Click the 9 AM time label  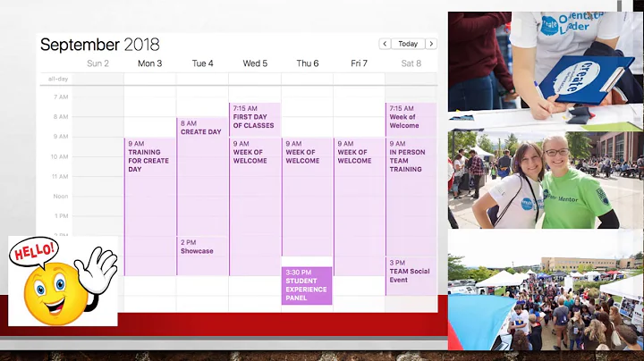[61, 137]
